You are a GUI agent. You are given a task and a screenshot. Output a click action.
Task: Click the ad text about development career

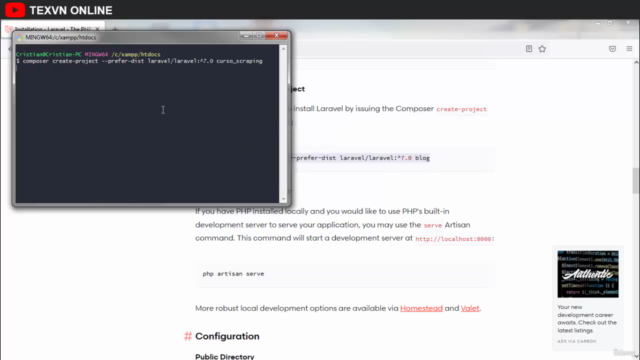(587, 319)
